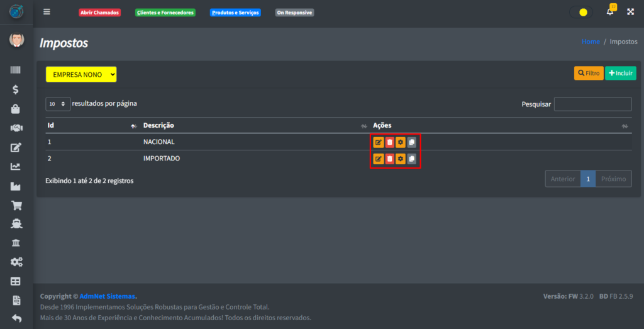
Task: Open the barcode sidebar menu
Action: point(16,70)
